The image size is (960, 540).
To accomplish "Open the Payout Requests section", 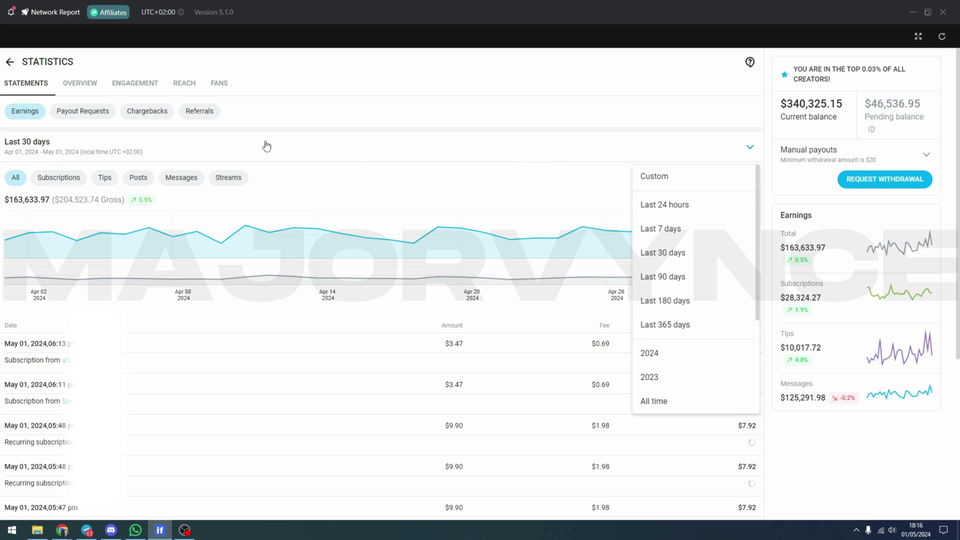I will coord(83,111).
